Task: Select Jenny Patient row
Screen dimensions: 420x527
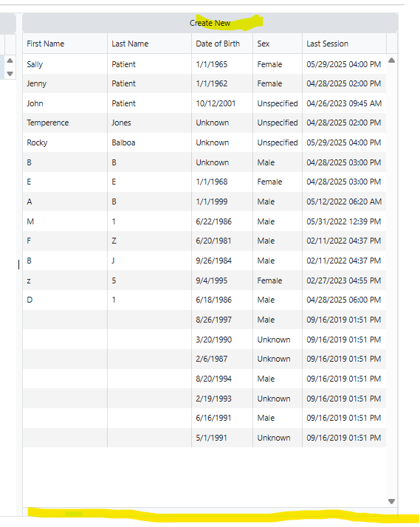Action: tap(204, 83)
